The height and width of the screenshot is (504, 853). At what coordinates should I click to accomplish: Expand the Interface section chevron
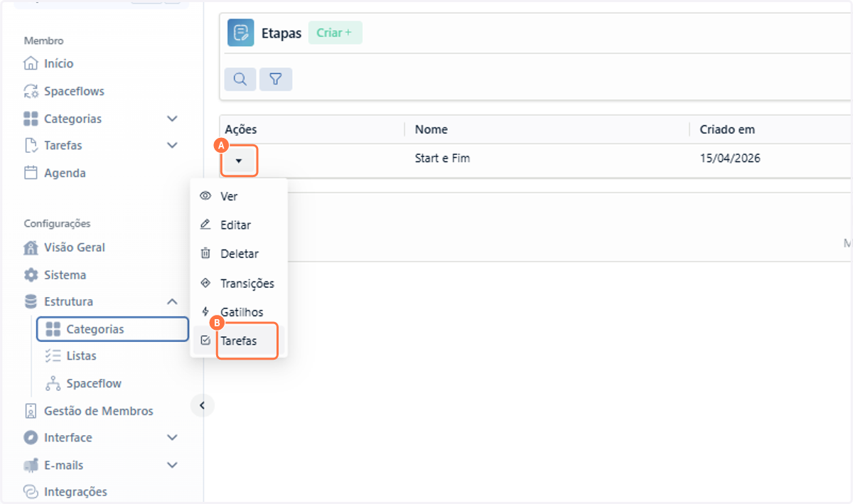pos(172,438)
